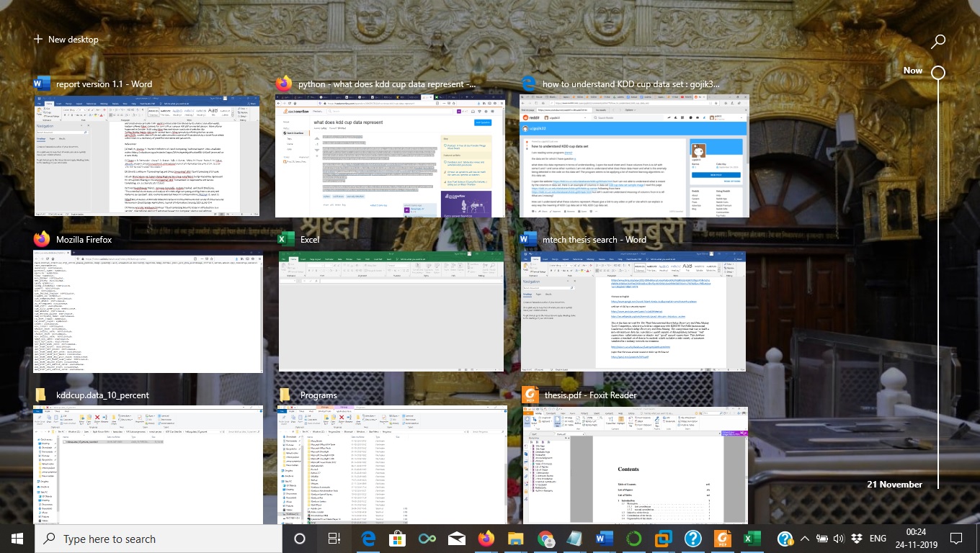The width and height of the screenshot is (980, 553).
Task: Open Foxit Reader from the taskbar
Action: click(721, 539)
